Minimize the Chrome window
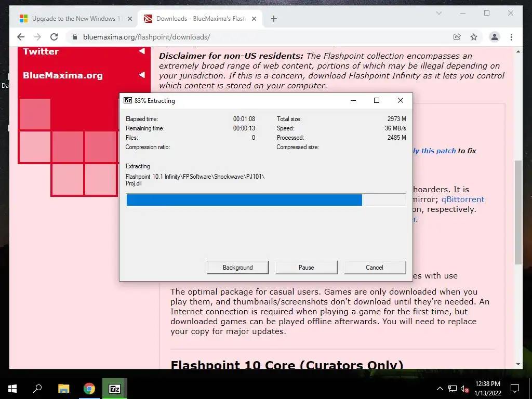This screenshot has height=399, width=532. pyautogui.click(x=463, y=13)
